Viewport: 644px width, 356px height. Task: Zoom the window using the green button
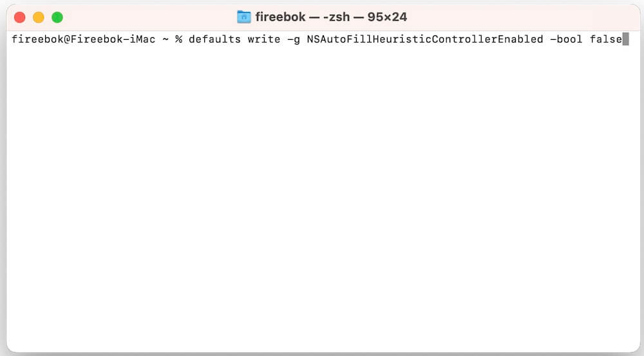pos(57,17)
